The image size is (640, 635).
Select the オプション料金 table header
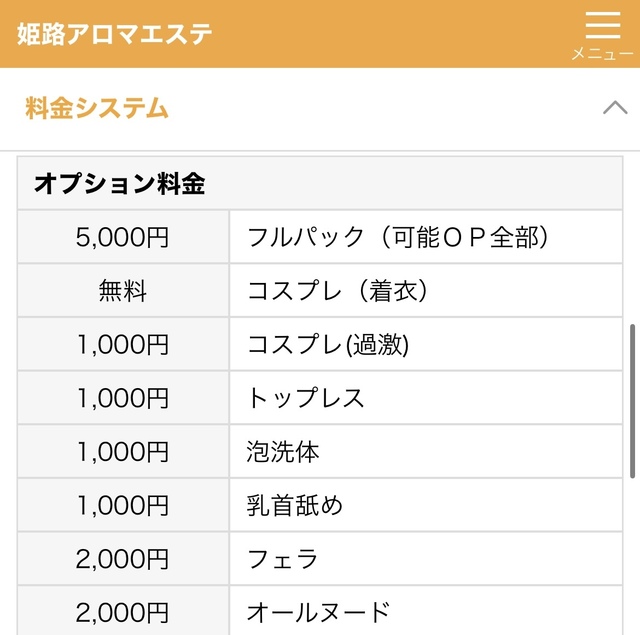(x=119, y=183)
